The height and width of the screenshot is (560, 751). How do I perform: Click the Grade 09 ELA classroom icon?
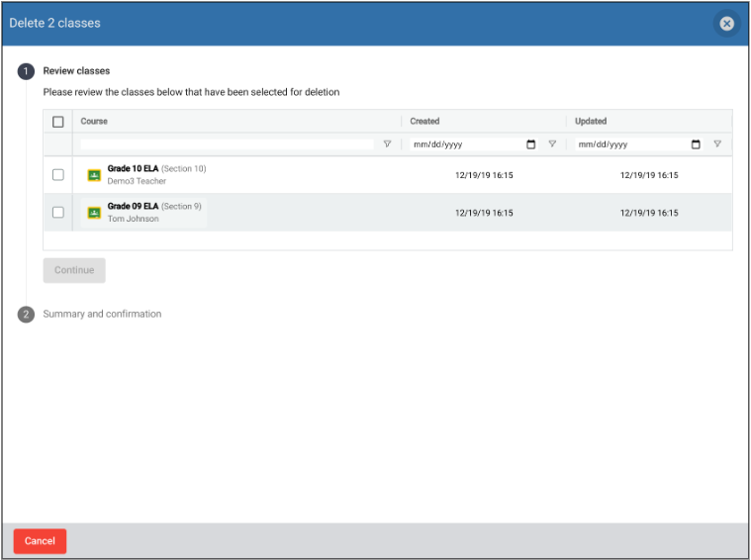point(94,213)
